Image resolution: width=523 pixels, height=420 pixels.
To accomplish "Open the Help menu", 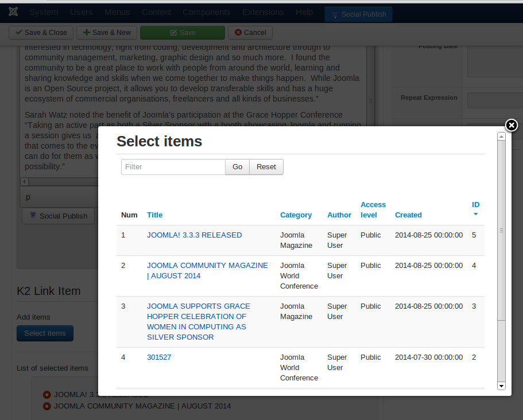I will pyautogui.click(x=304, y=12).
